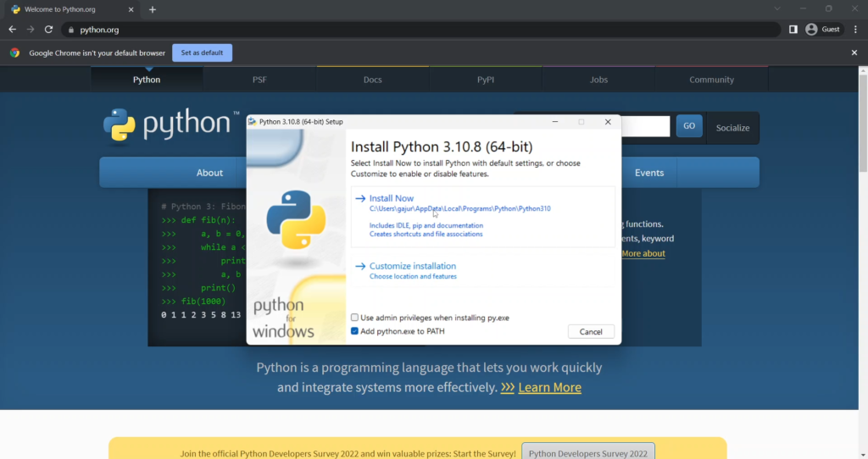Click "Choose location and features" text
Viewport: 868px width, 459px height.
[413, 277]
